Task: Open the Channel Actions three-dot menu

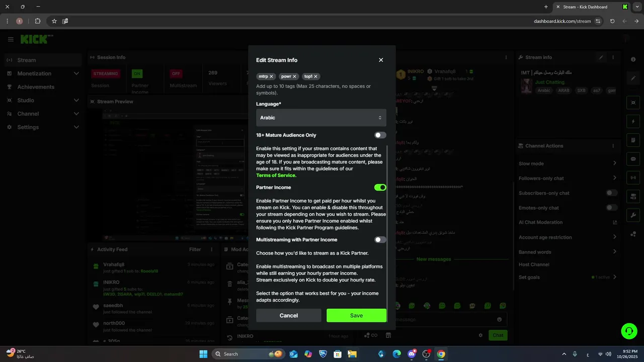Action: [x=613, y=146]
